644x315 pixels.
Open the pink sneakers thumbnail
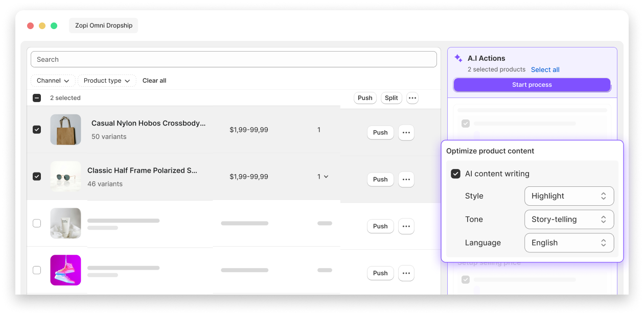pos(65,270)
